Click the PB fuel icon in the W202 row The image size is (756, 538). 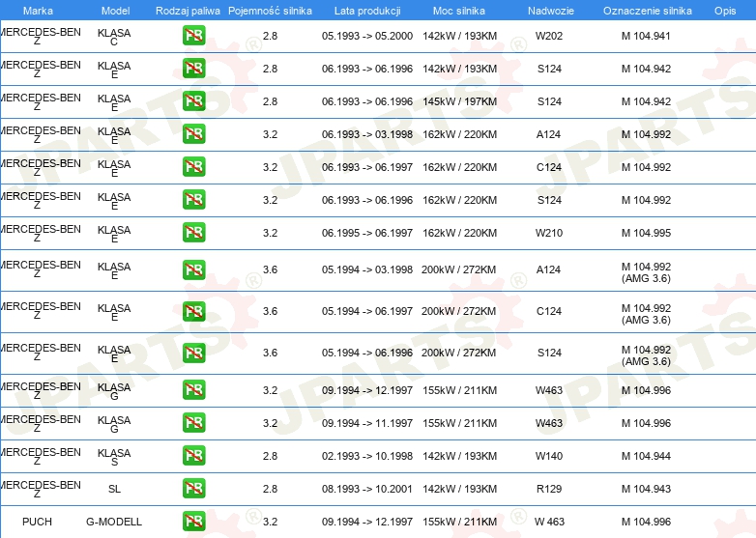[x=193, y=36]
